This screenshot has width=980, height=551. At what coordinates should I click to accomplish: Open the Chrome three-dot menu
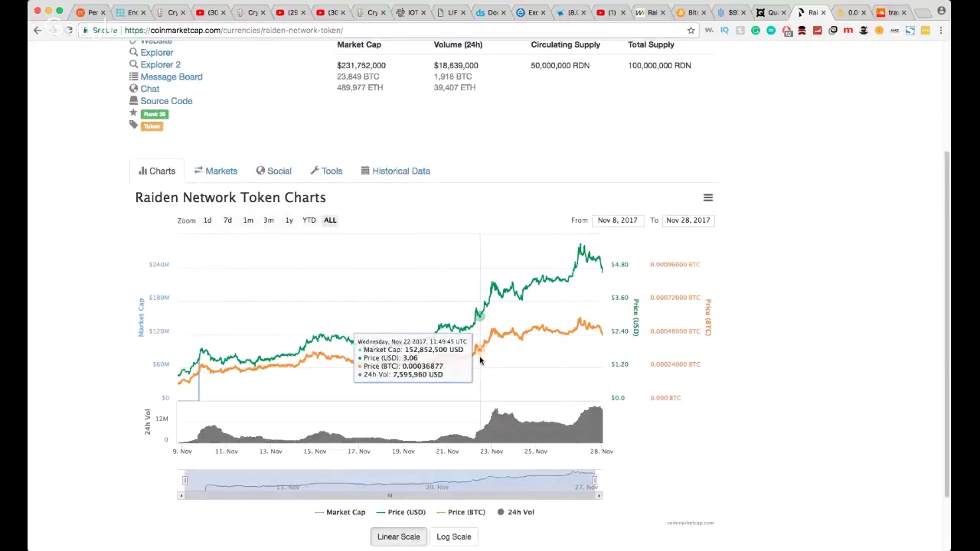(x=941, y=30)
